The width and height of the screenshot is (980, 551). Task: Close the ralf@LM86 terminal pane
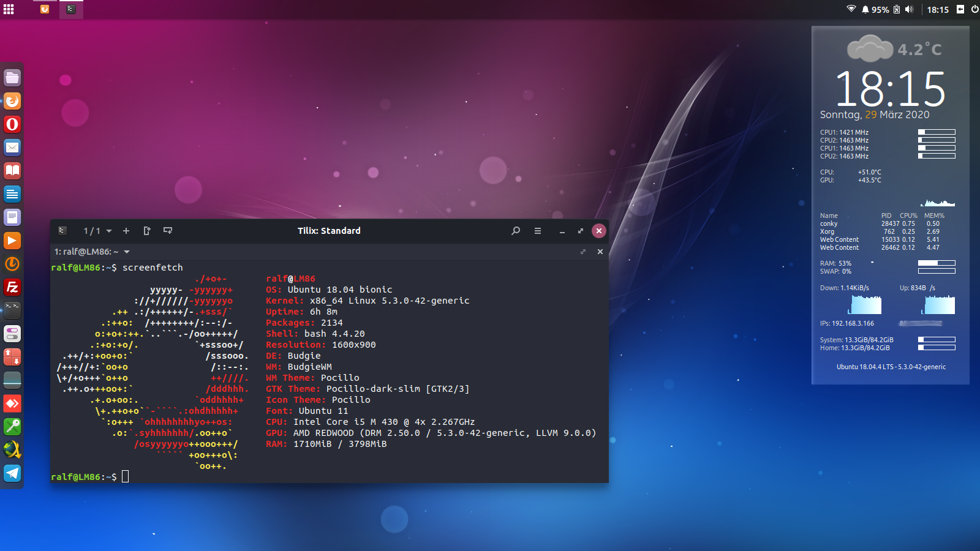pos(600,252)
